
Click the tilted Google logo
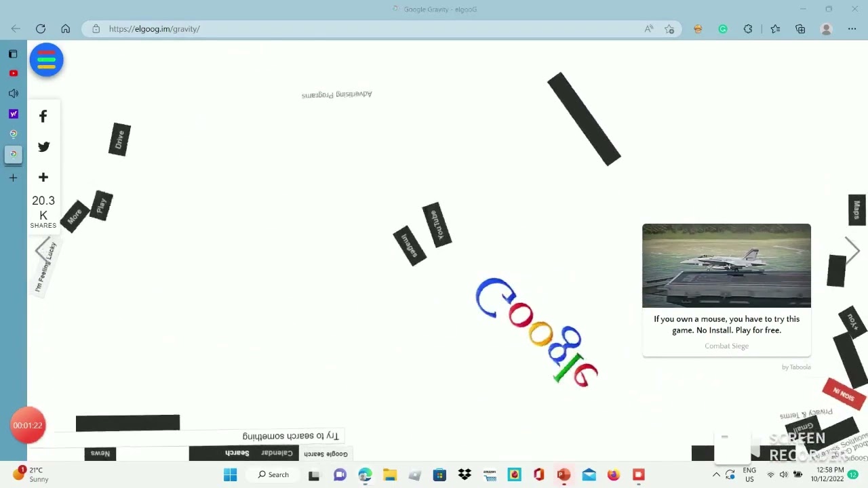[x=536, y=332]
